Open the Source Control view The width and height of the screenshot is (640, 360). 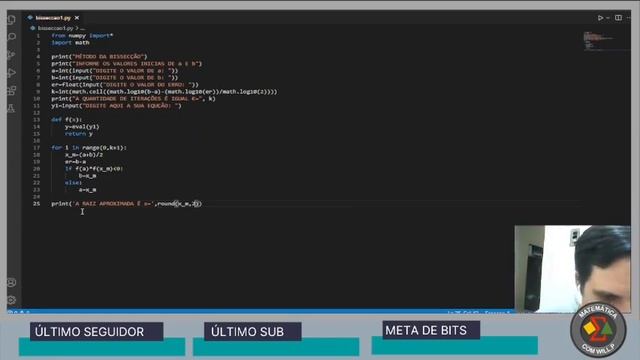click(11, 55)
